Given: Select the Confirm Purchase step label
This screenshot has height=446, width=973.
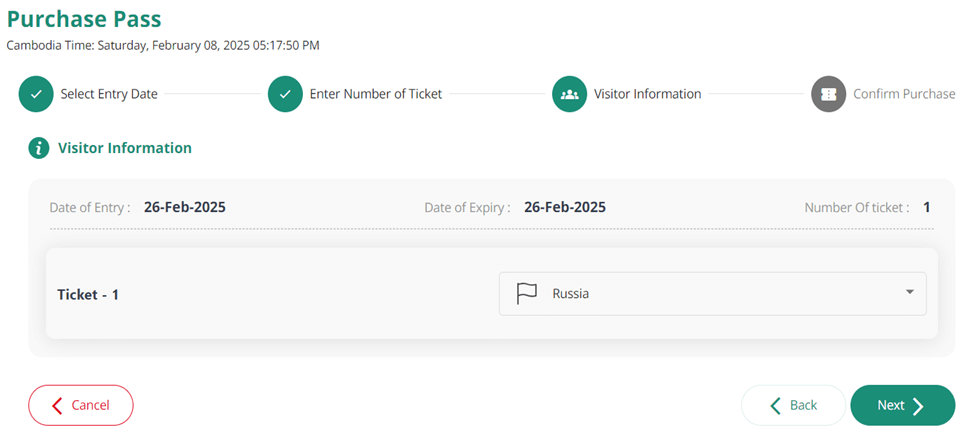Looking at the screenshot, I should pyautogui.click(x=904, y=94).
